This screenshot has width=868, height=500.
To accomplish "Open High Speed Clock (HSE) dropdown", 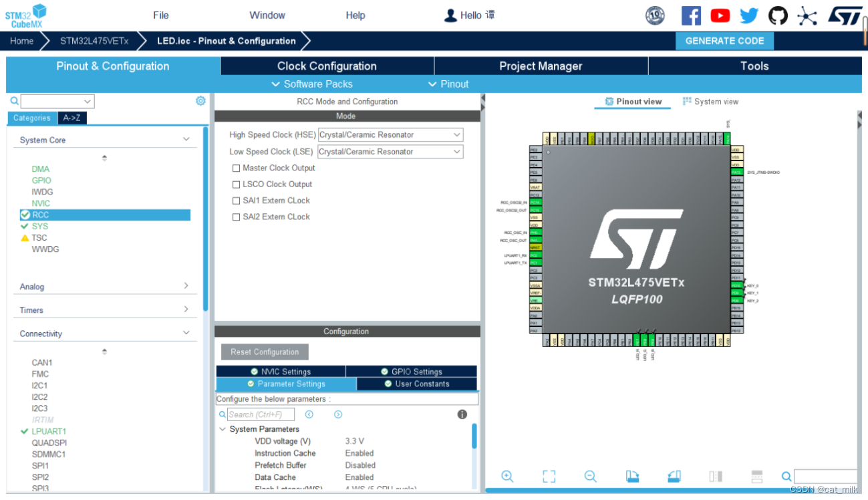I will [390, 135].
